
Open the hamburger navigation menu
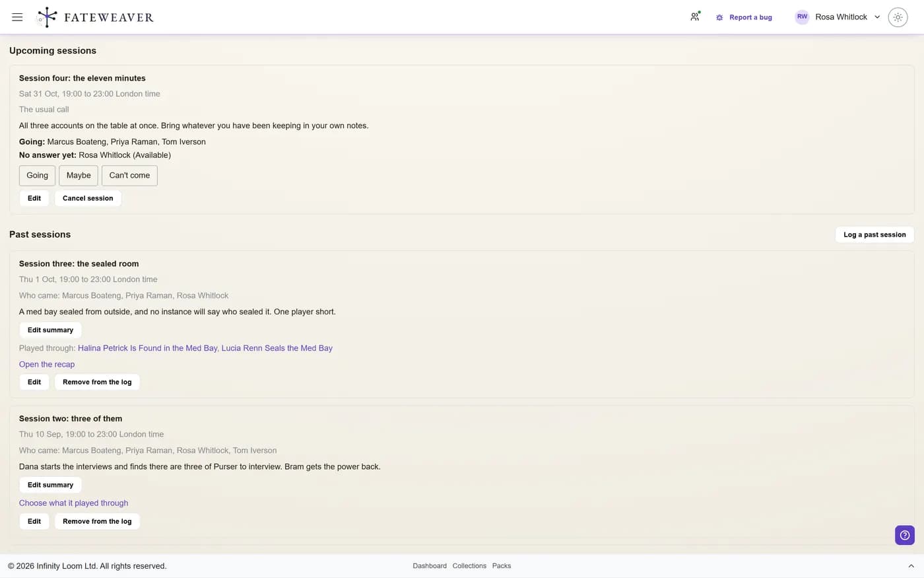[17, 17]
